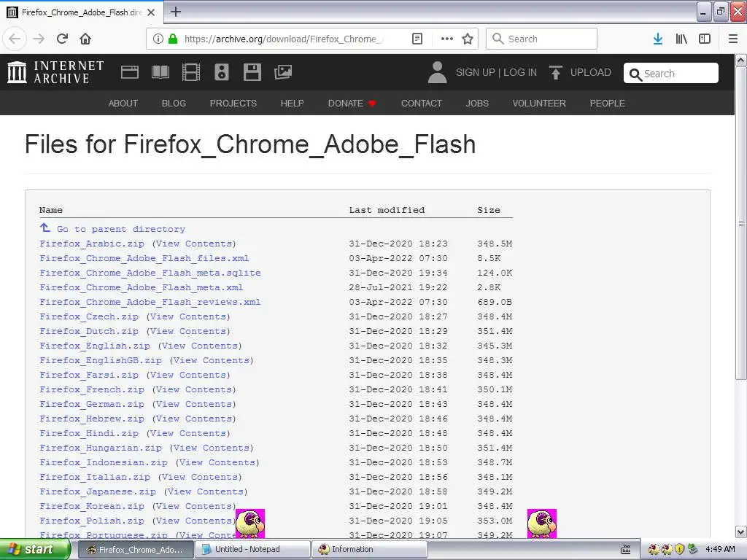The width and height of the screenshot is (747, 560).
Task: Open Firefox_Chrome_Adobe_Flash_reviews.xml
Action: click(x=150, y=303)
